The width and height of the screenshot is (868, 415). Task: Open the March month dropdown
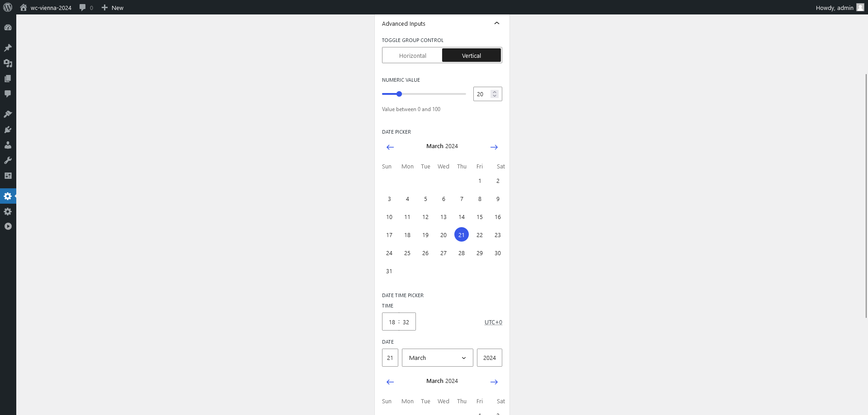pos(437,357)
